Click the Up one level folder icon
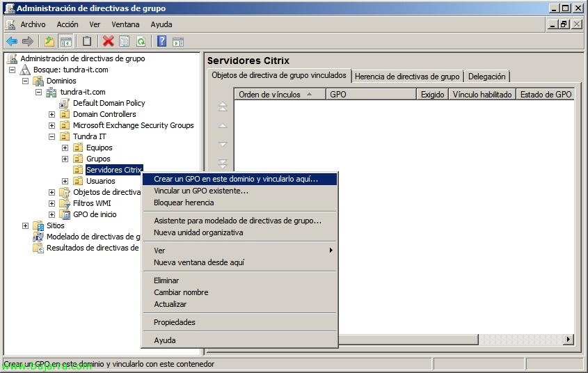The width and height of the screenshot is (588, 373). pos(49,41)
